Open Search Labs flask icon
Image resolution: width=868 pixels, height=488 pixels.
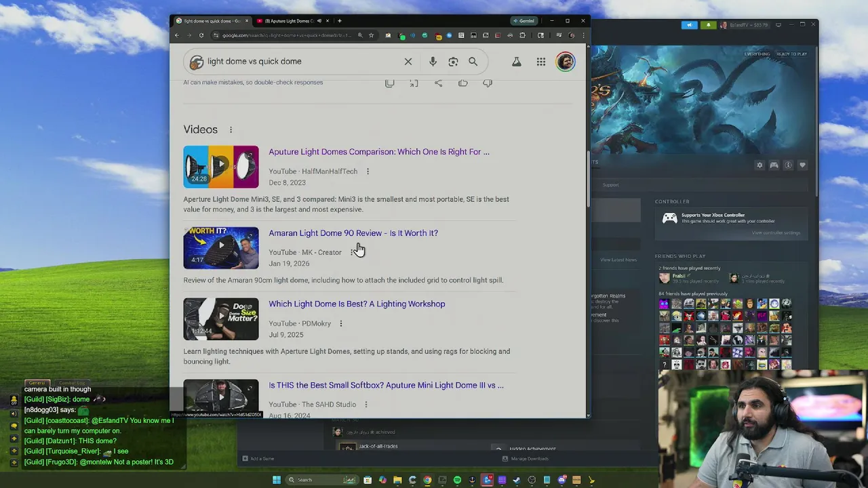click(517, 62)
